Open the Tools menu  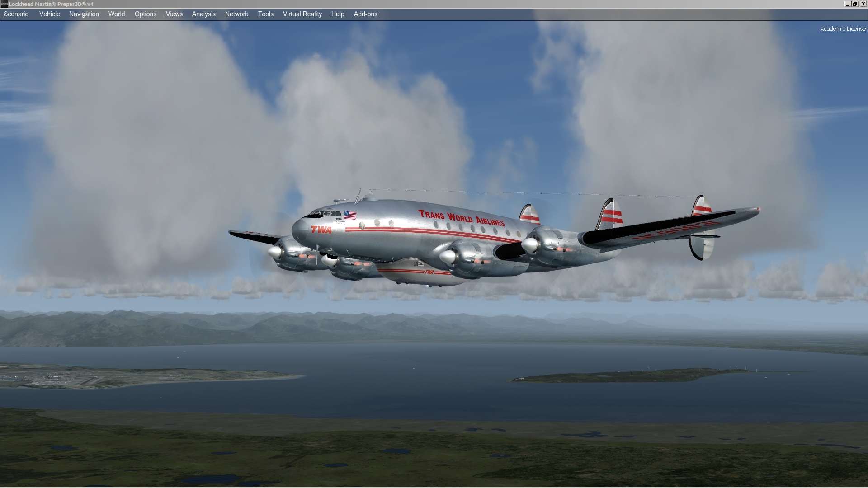(x=265, y=14)
